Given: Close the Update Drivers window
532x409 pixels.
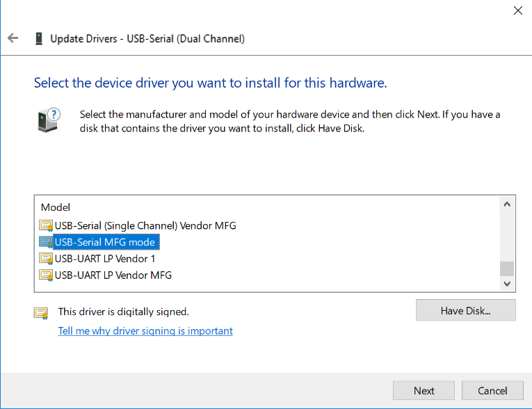Looking at the screenshot, I should (x=518, y=10).
